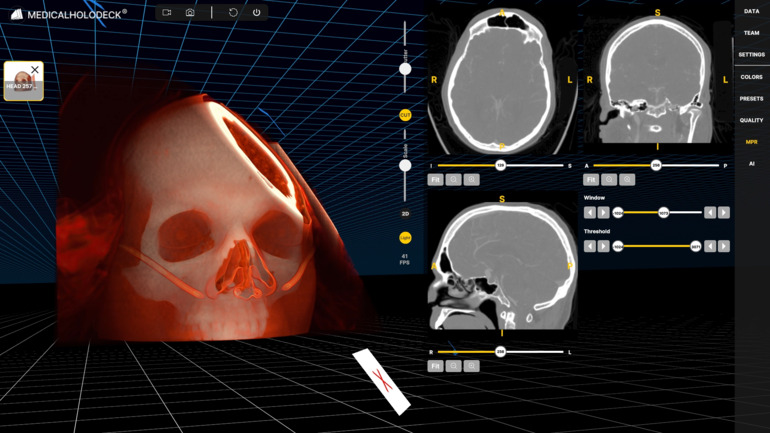Zoom in the coronal view

(x=627, y=180)
